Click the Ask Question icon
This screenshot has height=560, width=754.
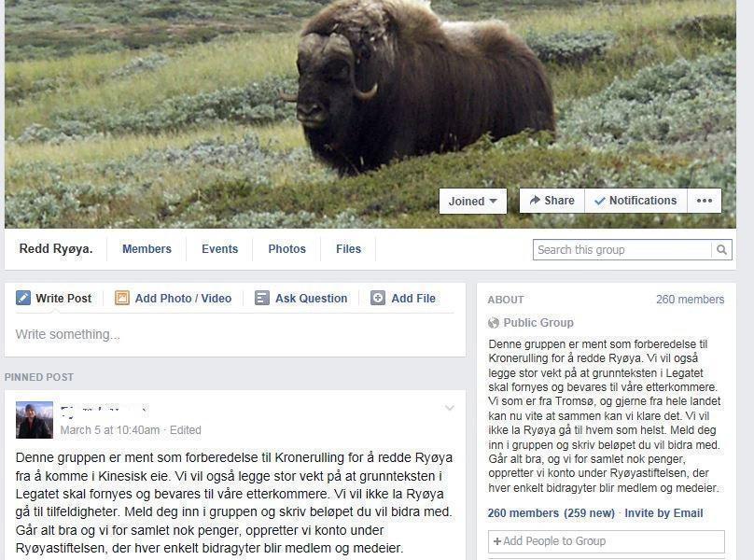coord(261,298)
